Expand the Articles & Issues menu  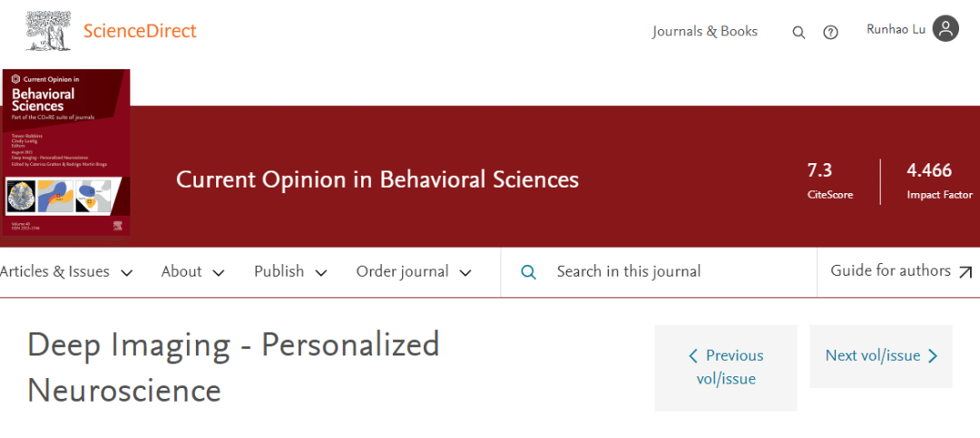click(x=66, y=272)
